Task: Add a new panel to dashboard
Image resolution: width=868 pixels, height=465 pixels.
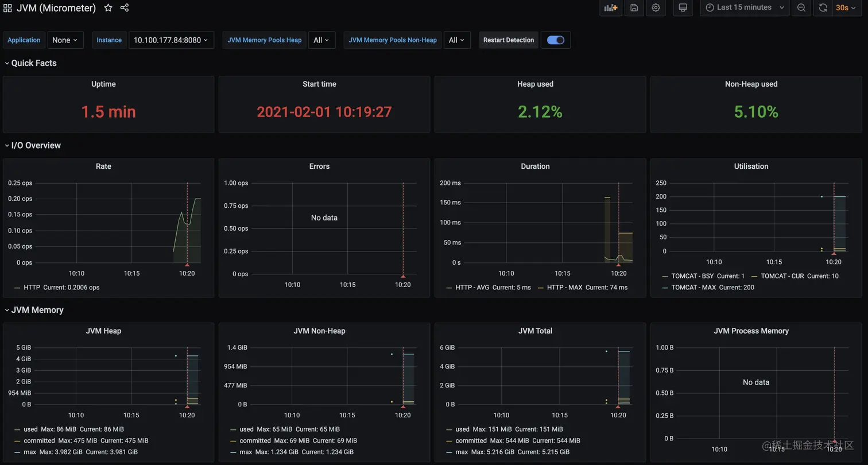Action: coord(611,7)
